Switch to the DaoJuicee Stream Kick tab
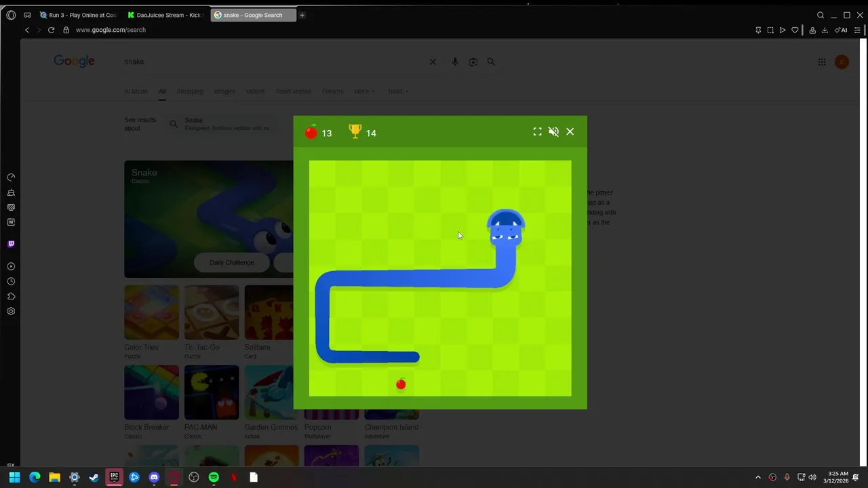Viewport: 868px width, 488px height. (165, 15)
